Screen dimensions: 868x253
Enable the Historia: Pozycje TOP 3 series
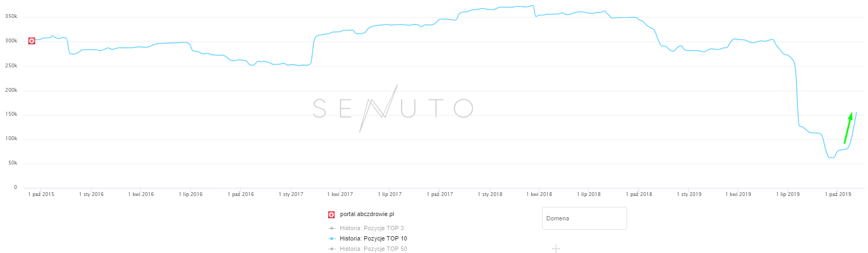pos(372,228)
